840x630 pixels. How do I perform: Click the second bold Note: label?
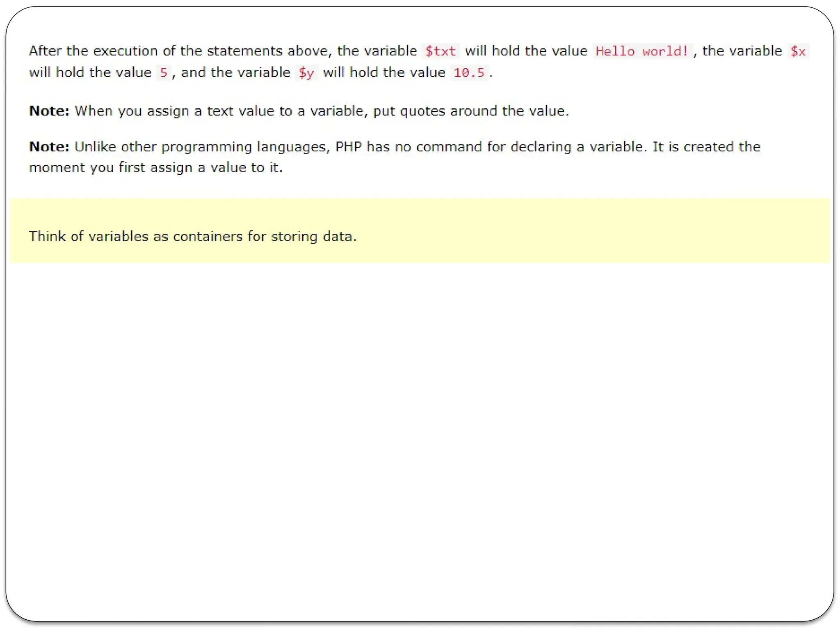49,147
